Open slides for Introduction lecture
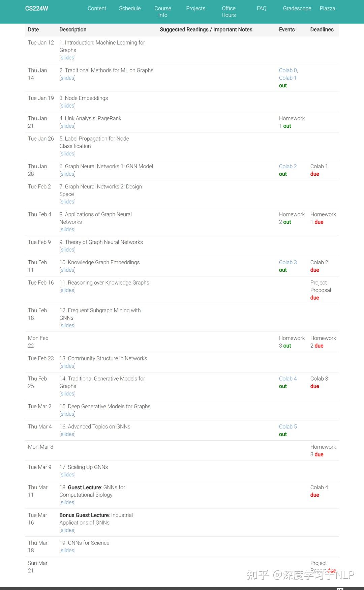This screenshot has width=364, height=590. (67, 58)
